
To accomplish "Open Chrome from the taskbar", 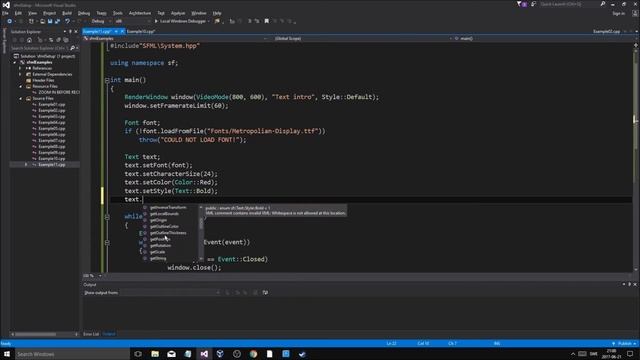I will [253, 354].
